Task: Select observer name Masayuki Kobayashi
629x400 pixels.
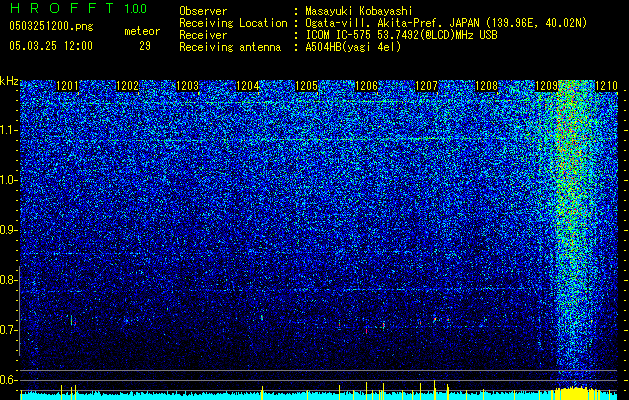Action: 358,11
